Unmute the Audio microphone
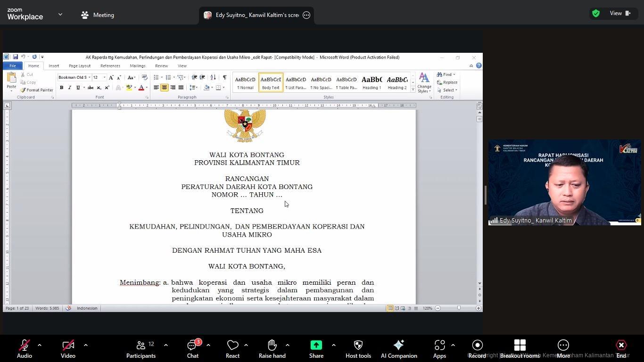The height and width of the screenshot is (362, 644). tap(25, 349)
